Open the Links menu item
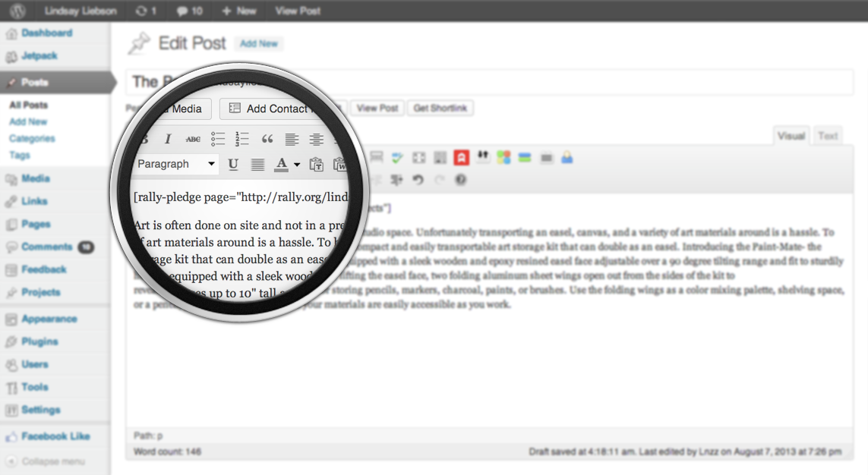The image size is (868, 475). coord(34,201)
